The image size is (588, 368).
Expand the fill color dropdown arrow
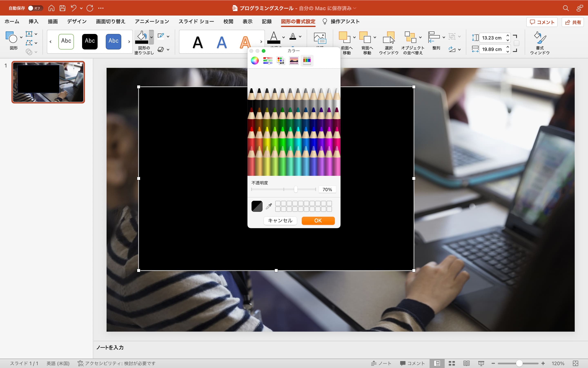coord(151,37)
